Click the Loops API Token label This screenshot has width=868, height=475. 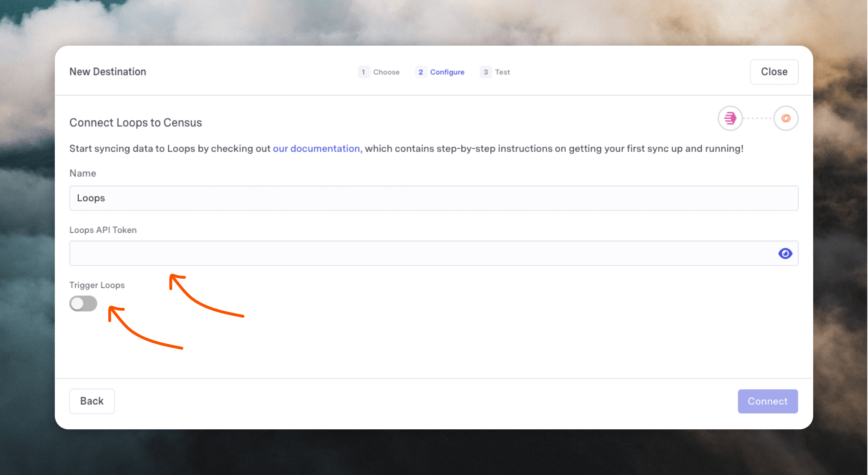pyautogui.click(x=103, y=230)
